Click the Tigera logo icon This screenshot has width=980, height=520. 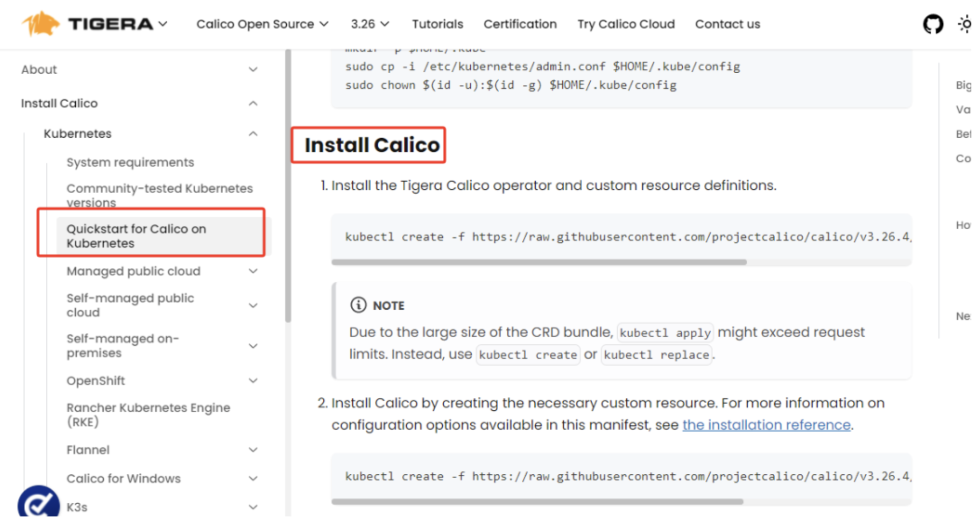coord(40,23)
